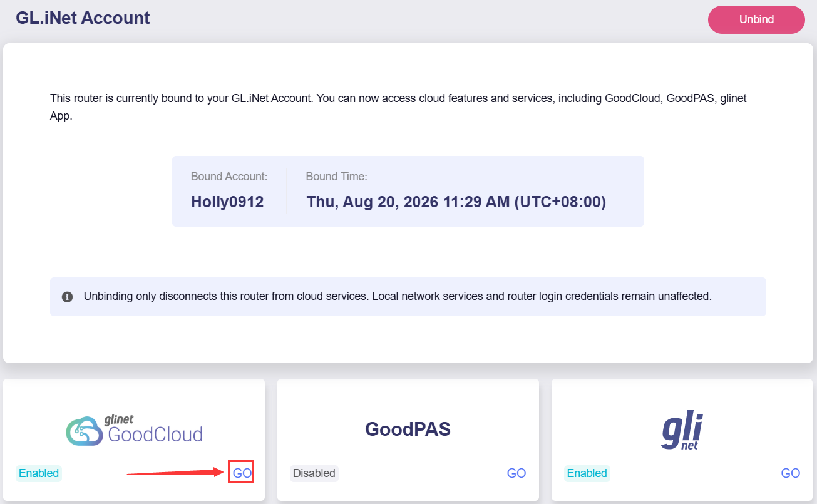
Task: Select the bound account name Holly0912
Action: click(x=227, y=202)
